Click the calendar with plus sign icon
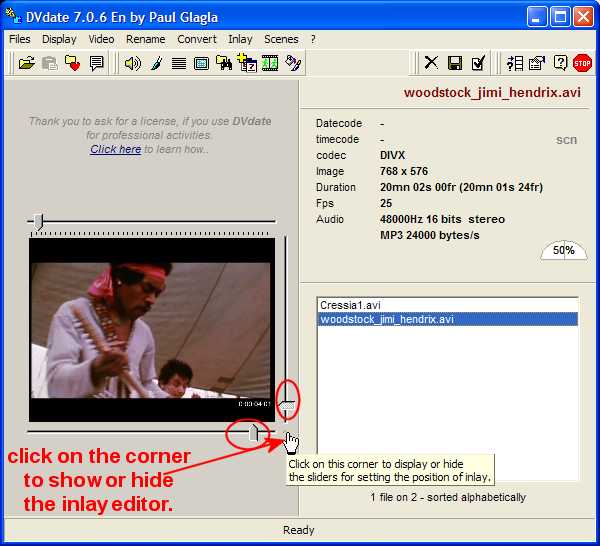Viewport: 600px width, 546px height. coord(247,62)
